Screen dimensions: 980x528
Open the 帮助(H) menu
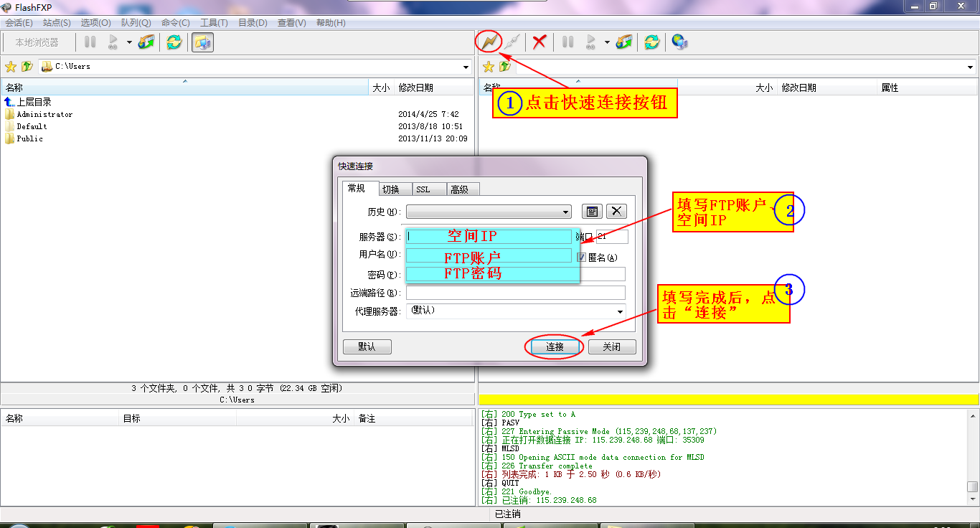(331, 23)
